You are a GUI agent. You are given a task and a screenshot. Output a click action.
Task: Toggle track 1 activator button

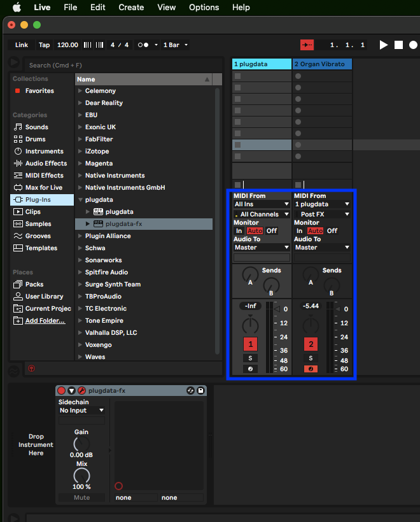[x=250, y=344]
